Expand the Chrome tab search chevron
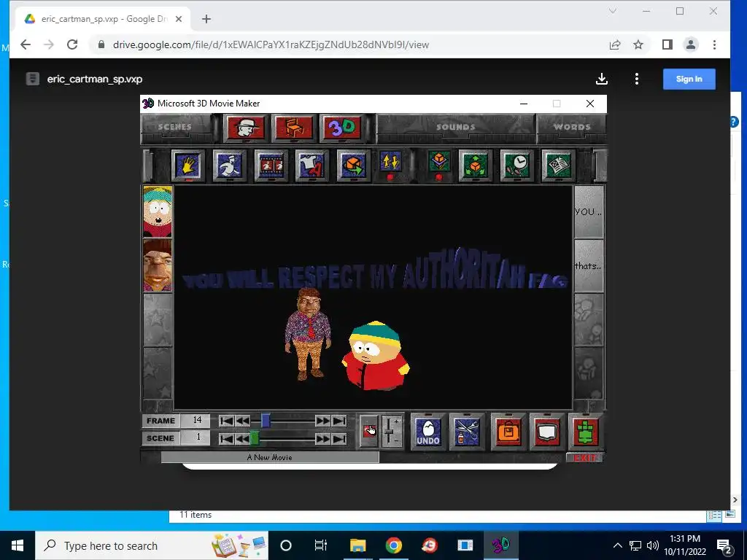Image resolution: width=747 pixels, height=560 pixels. (613, 11)
